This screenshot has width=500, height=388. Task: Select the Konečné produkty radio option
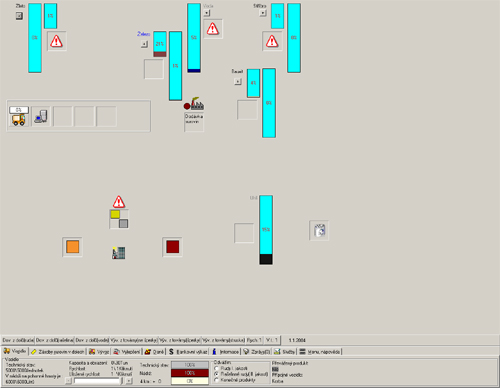coord(216,380)
